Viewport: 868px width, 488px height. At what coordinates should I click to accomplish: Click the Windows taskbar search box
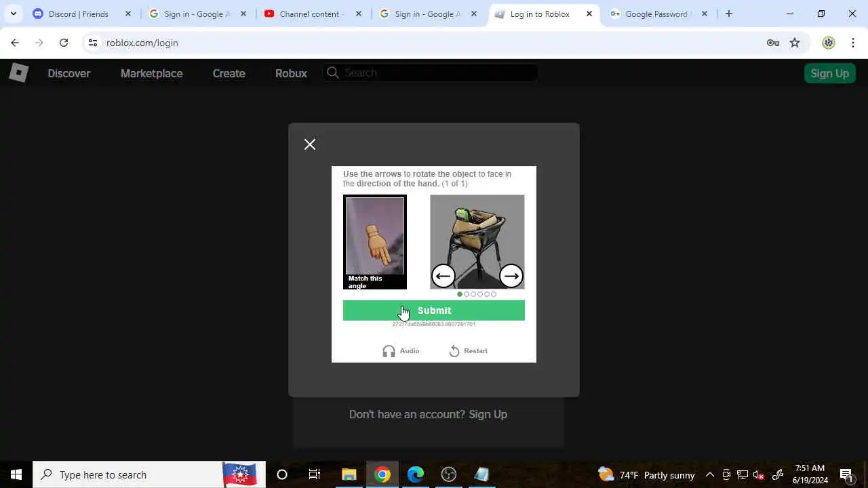click(149, 474)
